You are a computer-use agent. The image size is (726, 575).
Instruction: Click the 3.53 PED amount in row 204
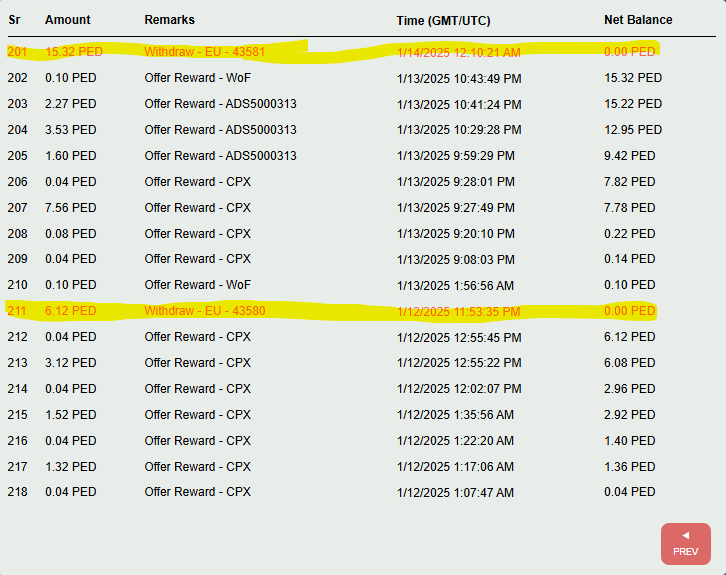[x=70, y=130]
